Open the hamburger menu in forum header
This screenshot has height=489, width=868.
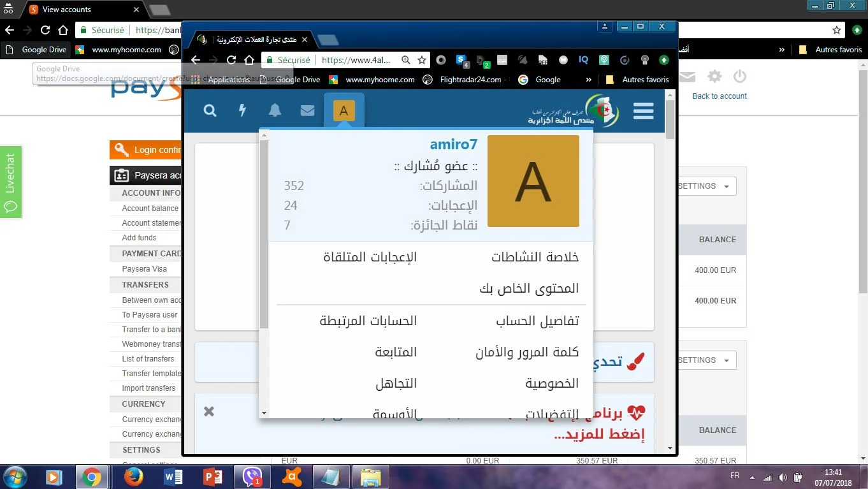click(x=644, y=112)
